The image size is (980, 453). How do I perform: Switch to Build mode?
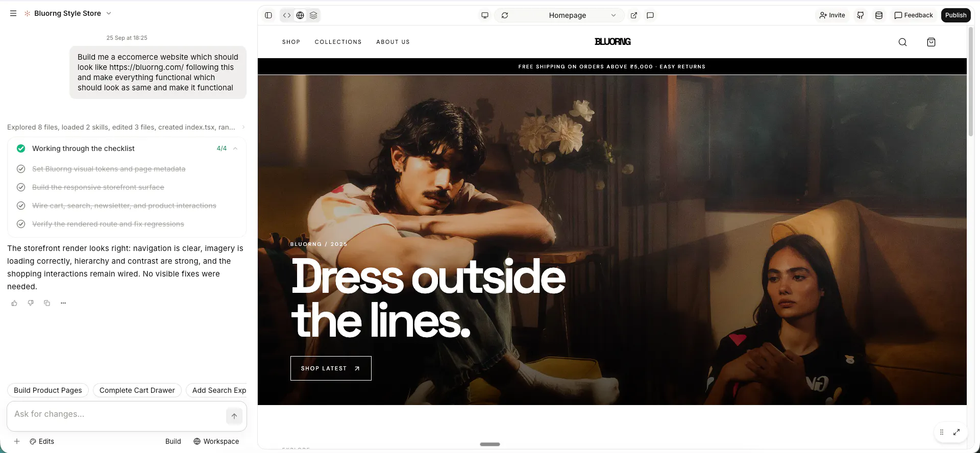pyautogui.click(x=173, y=441)
